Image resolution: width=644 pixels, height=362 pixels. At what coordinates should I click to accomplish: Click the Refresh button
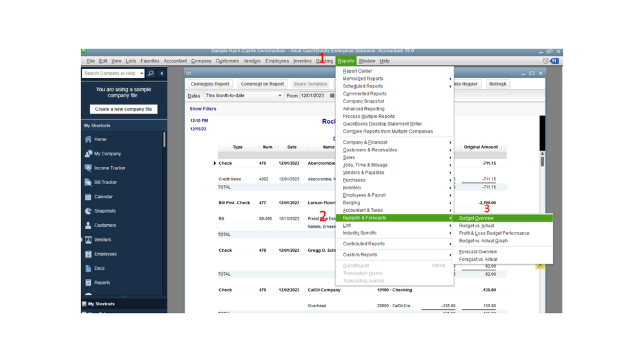click(x=498, y=84)
